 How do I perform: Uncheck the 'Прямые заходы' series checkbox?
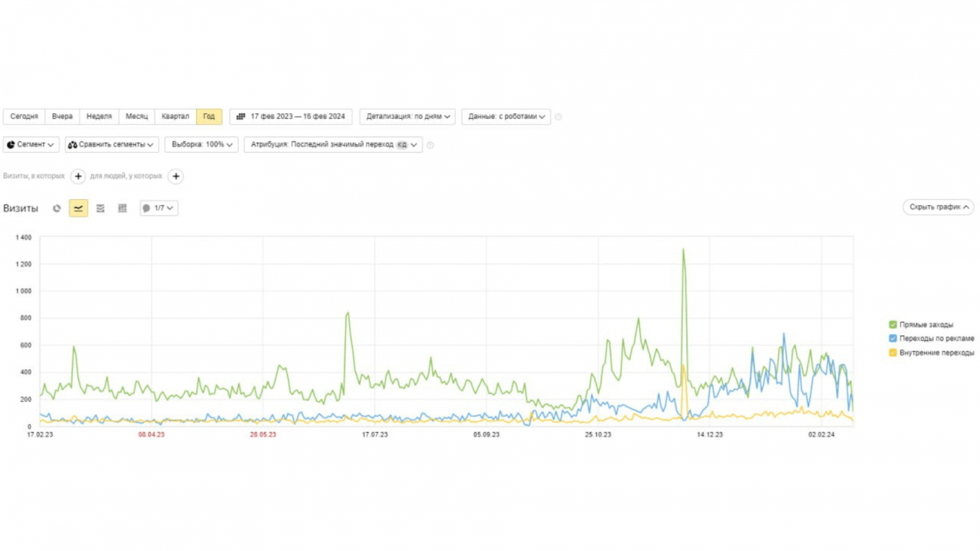coord(893,324)
